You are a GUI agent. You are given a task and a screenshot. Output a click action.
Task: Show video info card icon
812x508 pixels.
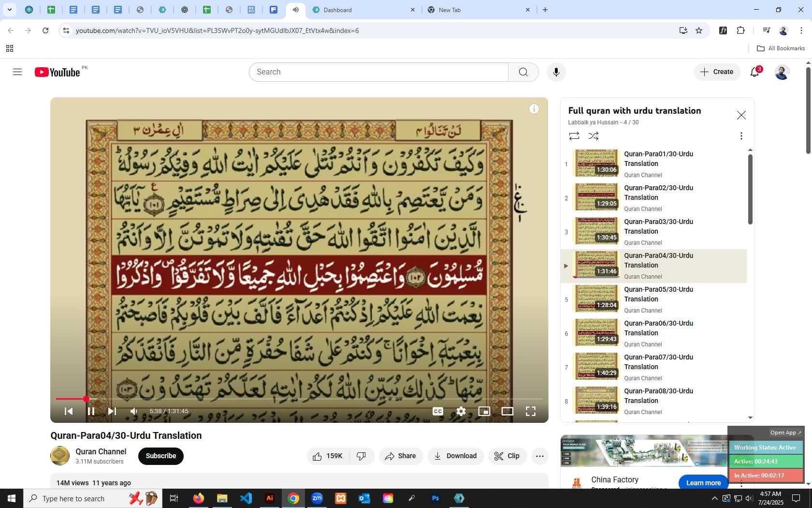click(x=534, y=109)
